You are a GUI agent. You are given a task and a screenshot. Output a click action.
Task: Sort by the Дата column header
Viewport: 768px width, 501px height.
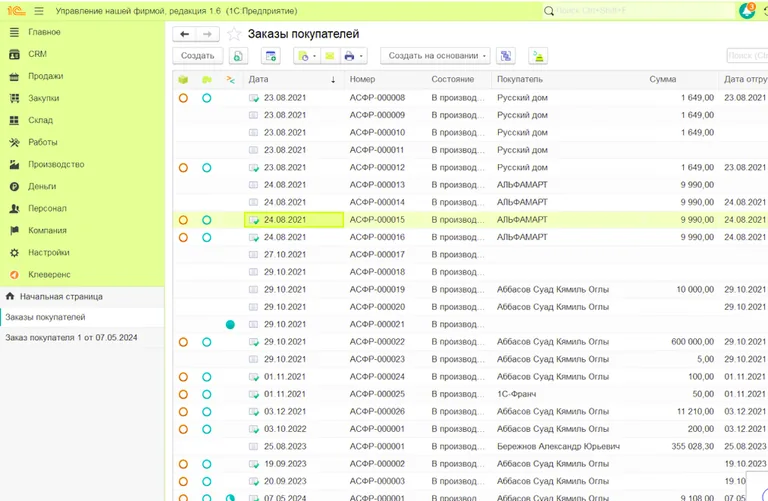coord(290,79)
